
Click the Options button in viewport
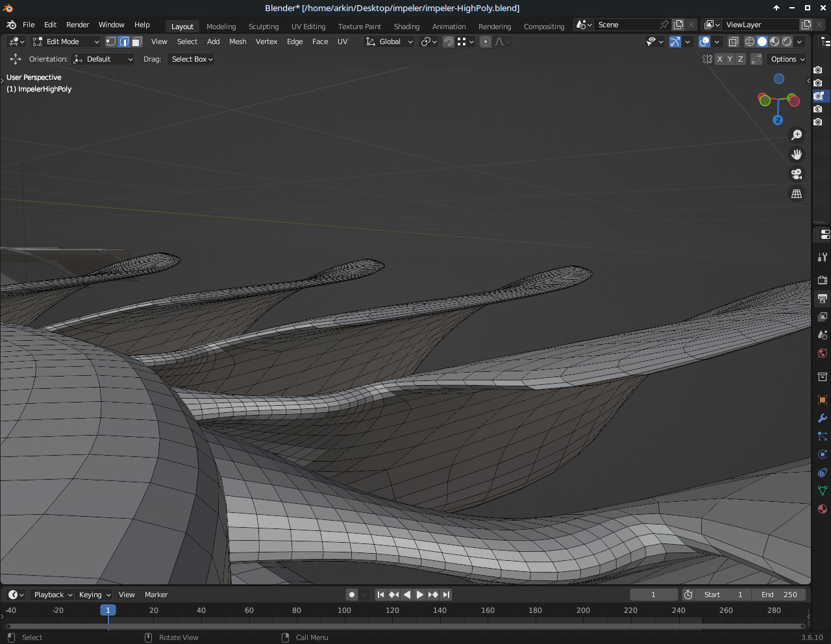pos(787,59)
